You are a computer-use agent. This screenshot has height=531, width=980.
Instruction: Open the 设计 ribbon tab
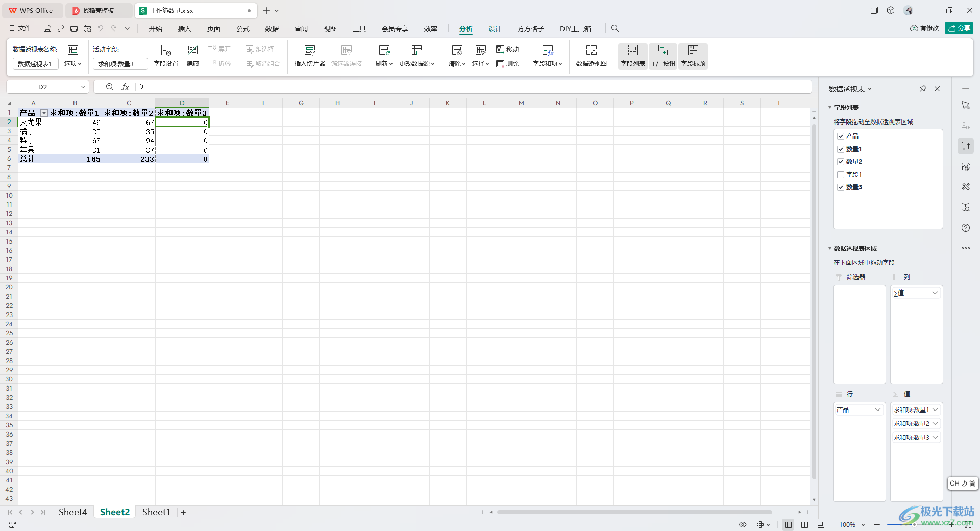495,29
